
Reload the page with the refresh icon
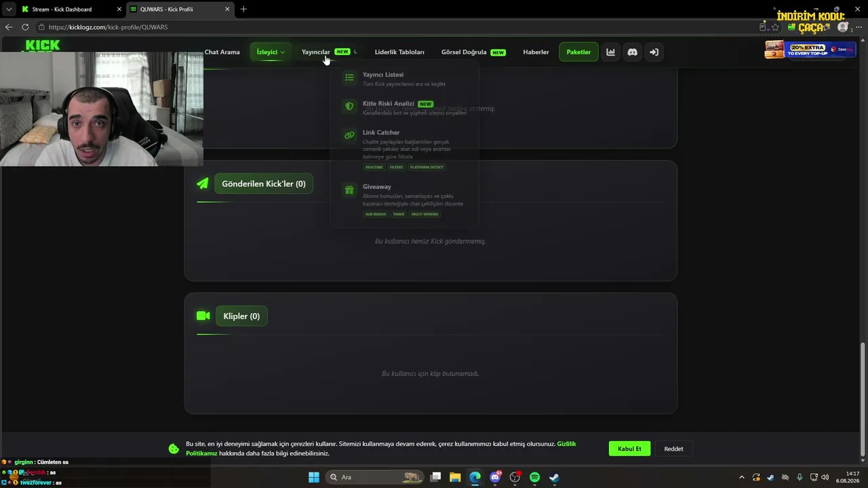[x=25, y=27]
